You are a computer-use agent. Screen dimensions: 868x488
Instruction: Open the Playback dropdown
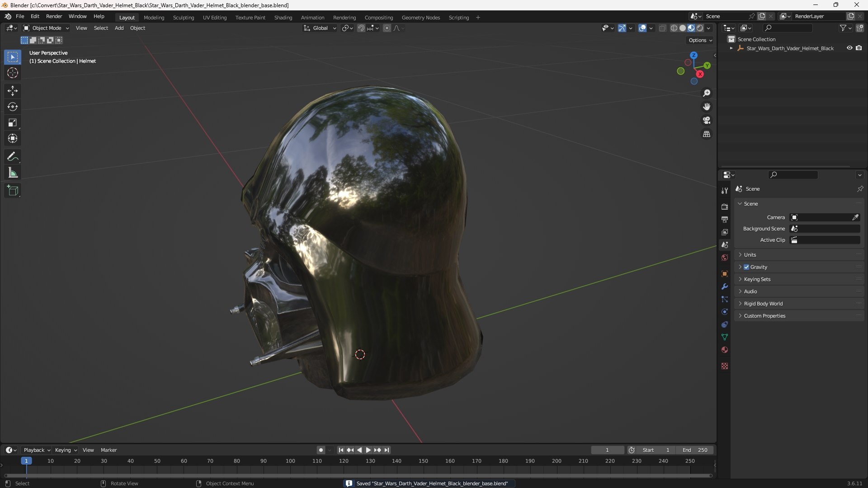click(x=37, y=450)
